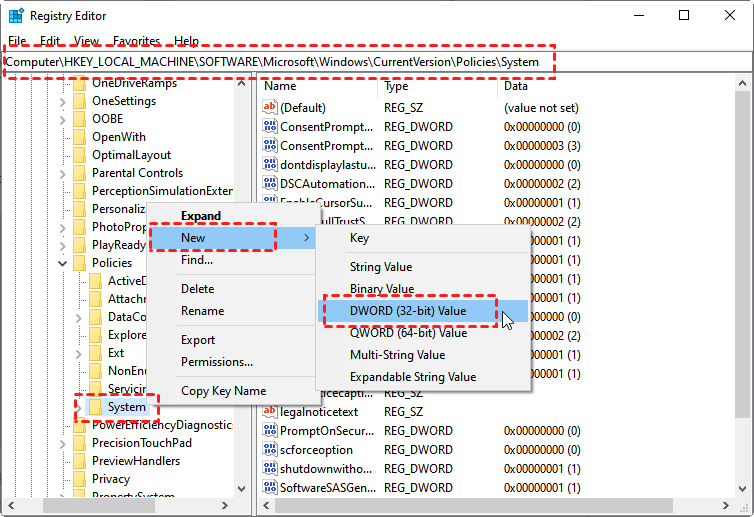Choose Copy Key Name in context menu
754x517 pixels.
[x=233, y=391]
